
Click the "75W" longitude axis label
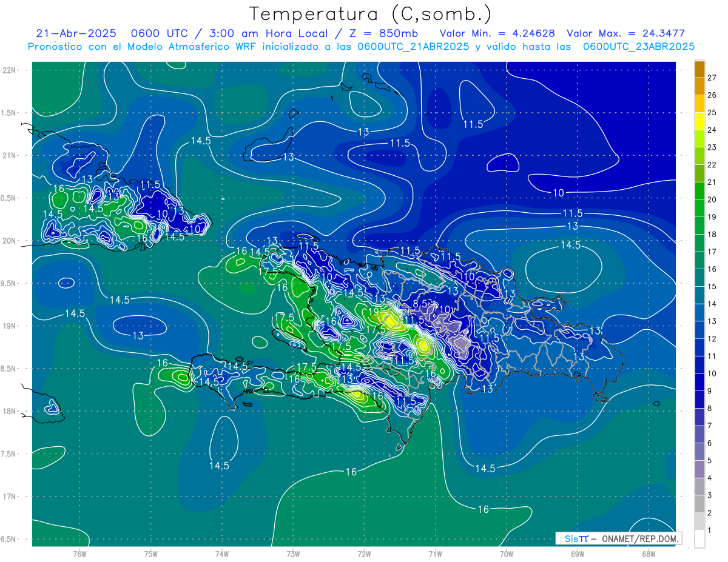[150, 554]
